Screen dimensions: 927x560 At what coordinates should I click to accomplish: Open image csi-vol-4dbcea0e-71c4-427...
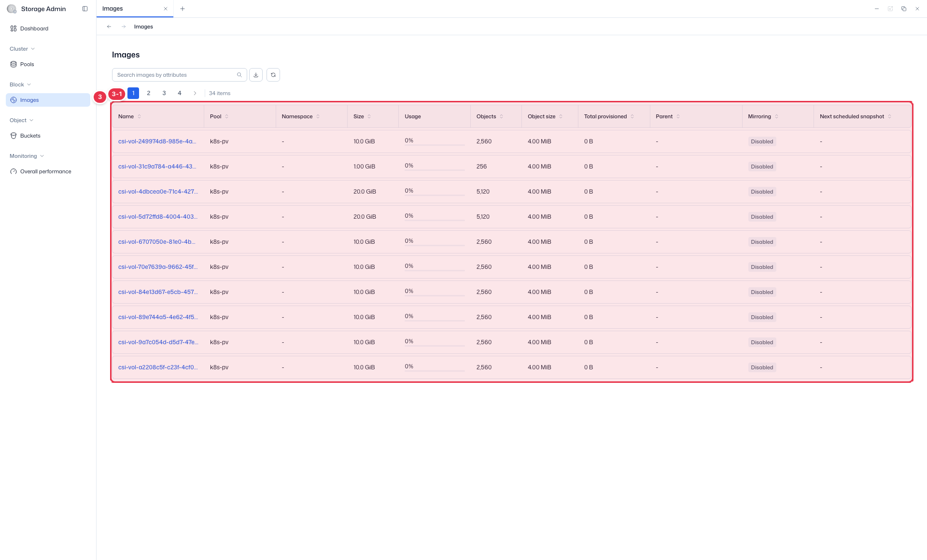point(158,192)
